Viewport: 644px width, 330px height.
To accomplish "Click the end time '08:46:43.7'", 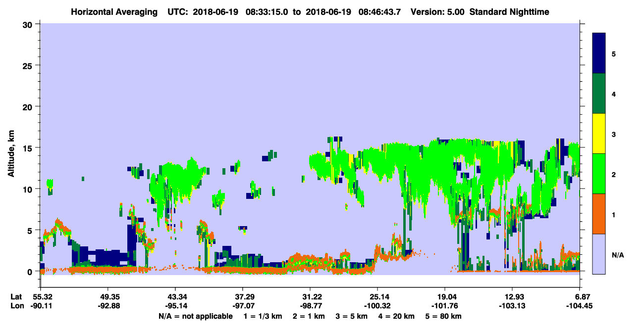I will (379, 12).
